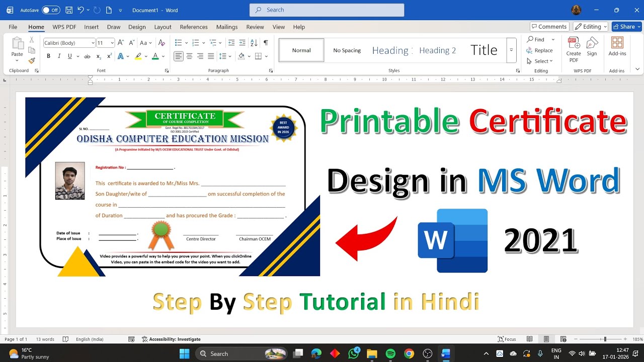This screenshot has height=362, width=644.
Task: Click the Save icon in title bar
Action: click(x=69, y=10)
